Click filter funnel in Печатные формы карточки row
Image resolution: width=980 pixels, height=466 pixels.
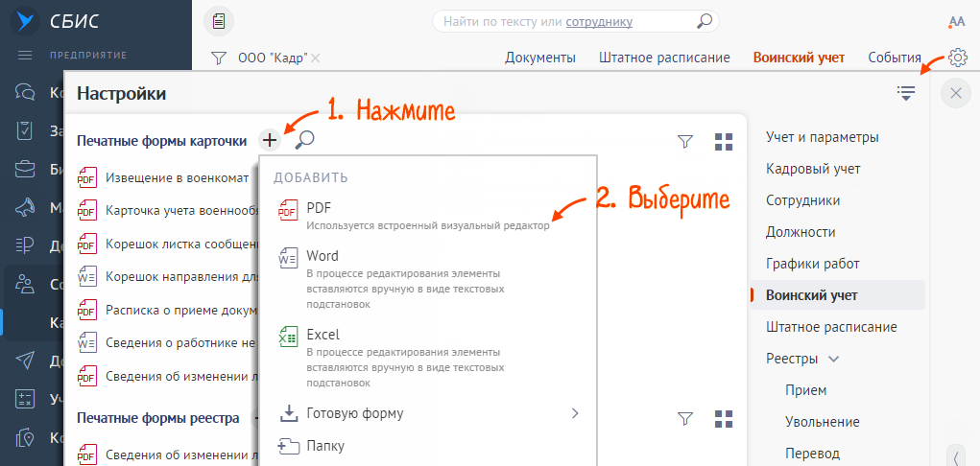click(685, 142)
